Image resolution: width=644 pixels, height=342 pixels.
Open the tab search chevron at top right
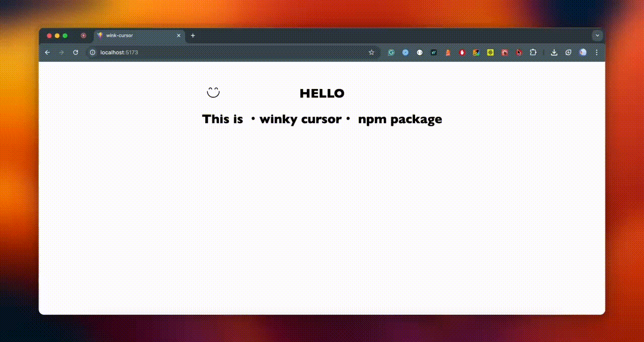597,35
